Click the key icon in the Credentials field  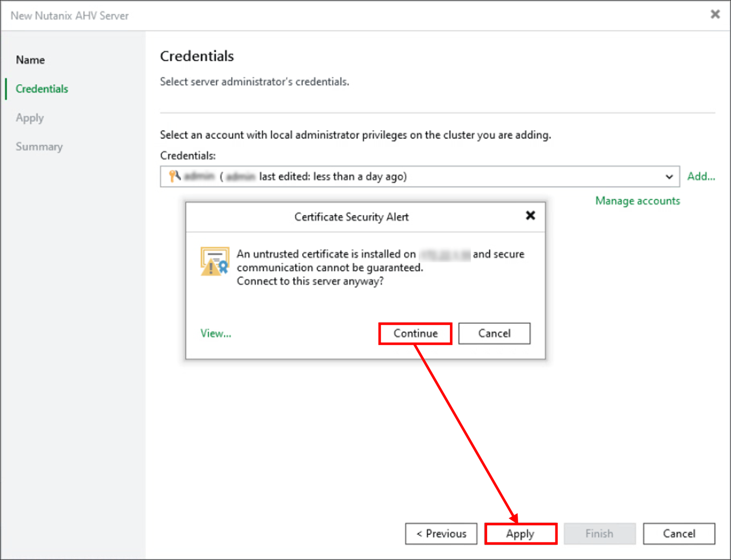(x=174, y=176)
